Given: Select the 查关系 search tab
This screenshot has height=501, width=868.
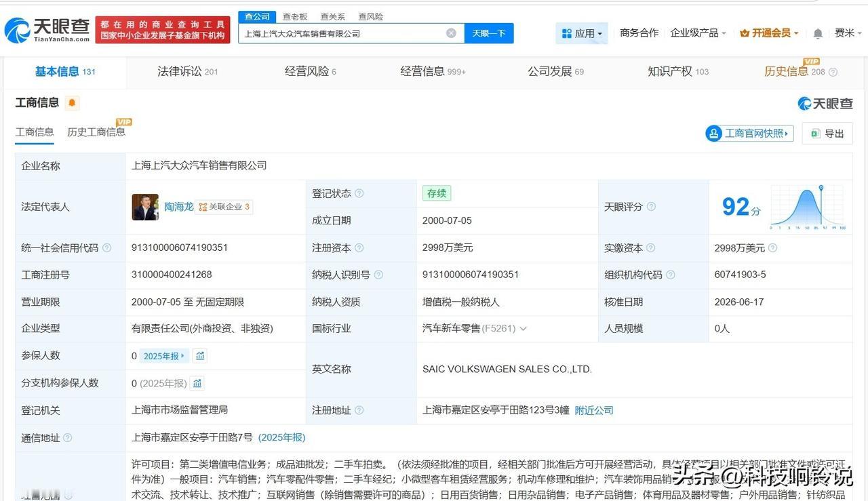Looking at the screenshot, I should point(332,16).
